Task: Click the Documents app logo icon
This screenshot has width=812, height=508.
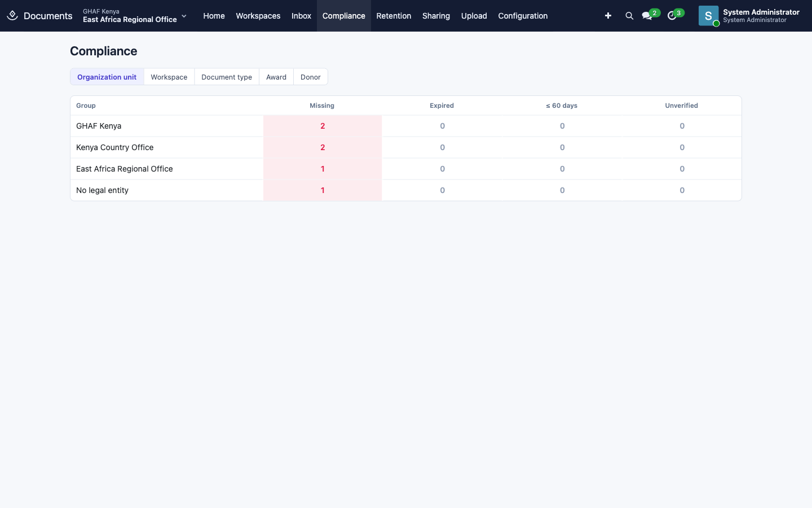Action: point(12,16)
